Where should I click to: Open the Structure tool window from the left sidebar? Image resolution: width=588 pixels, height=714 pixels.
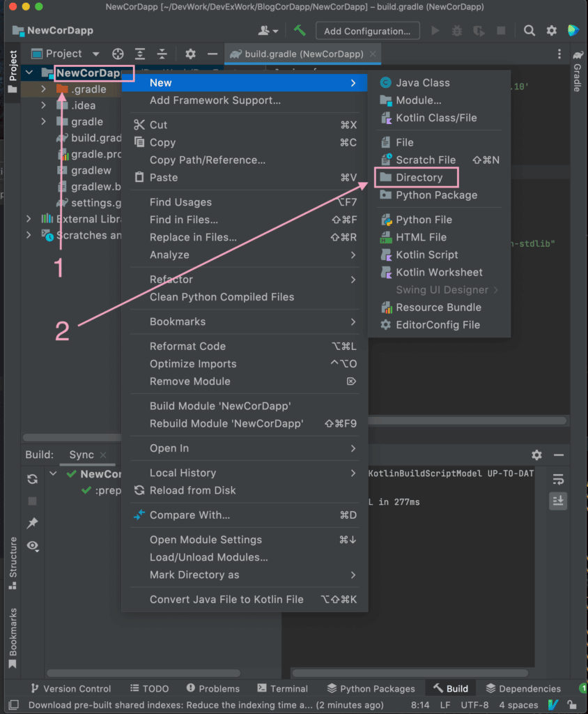pos(13,563)
